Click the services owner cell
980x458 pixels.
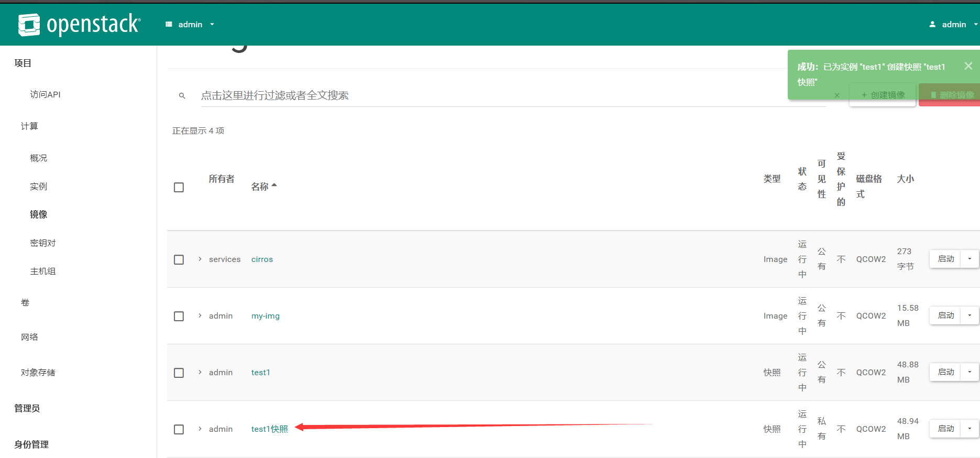(x=225, y=259)
